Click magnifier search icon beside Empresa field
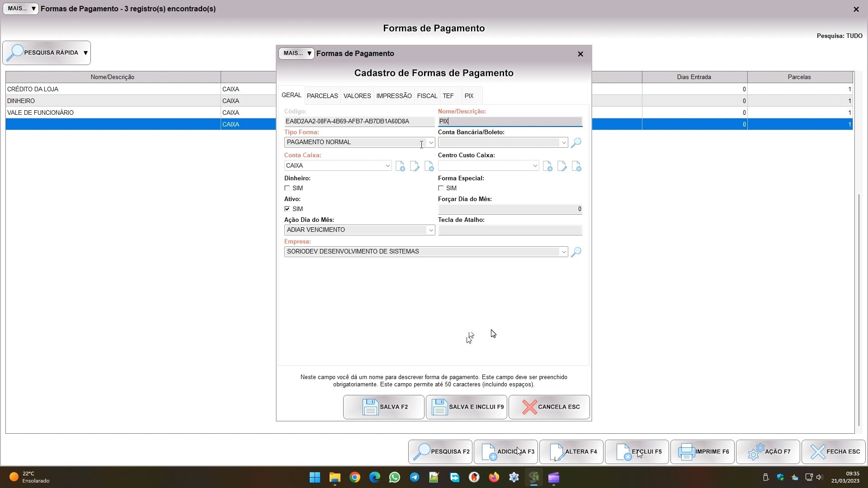 pyautogui.click(x=576, y=252)
